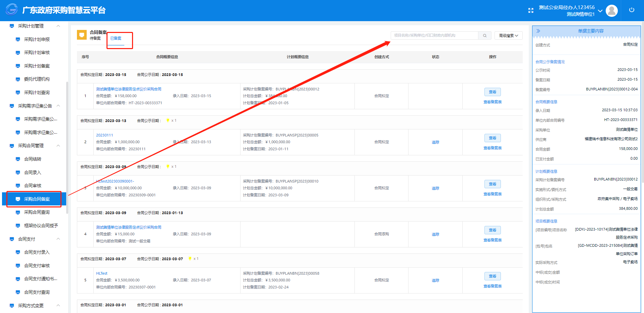
Task: Switch to the 已备案 tab
Action: click(x=116, y=39)
